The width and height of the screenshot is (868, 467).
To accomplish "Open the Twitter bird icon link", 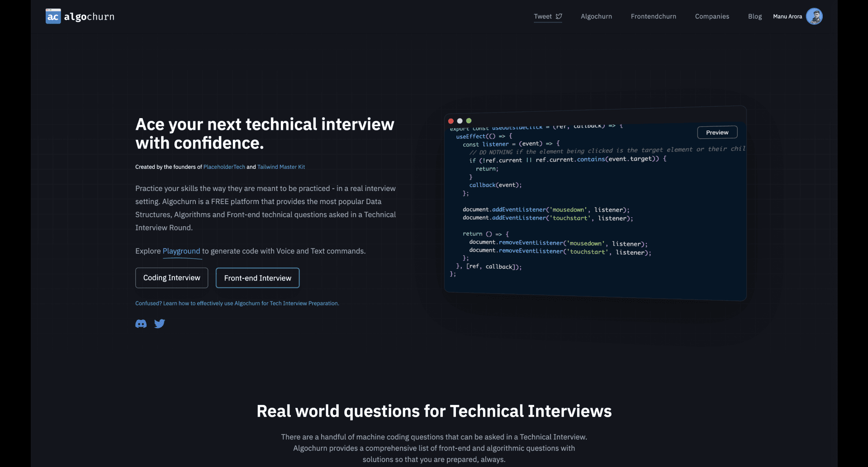I will coord(160,324).
